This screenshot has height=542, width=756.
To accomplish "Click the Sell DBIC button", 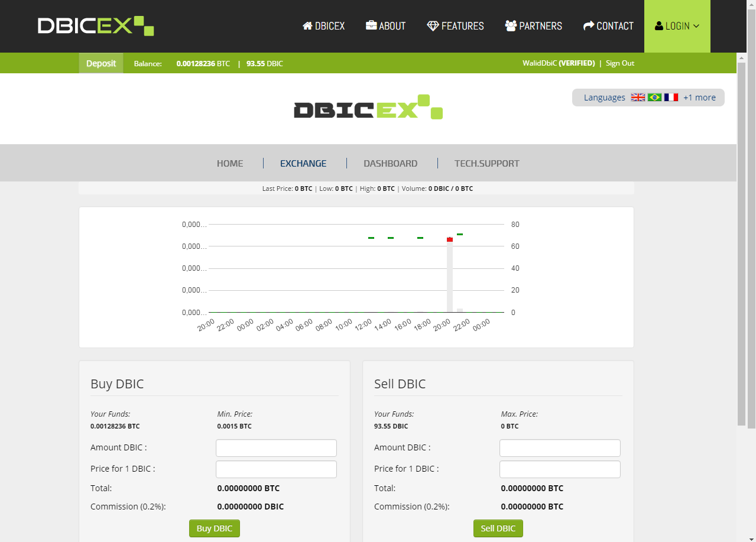I will (498, 528).
